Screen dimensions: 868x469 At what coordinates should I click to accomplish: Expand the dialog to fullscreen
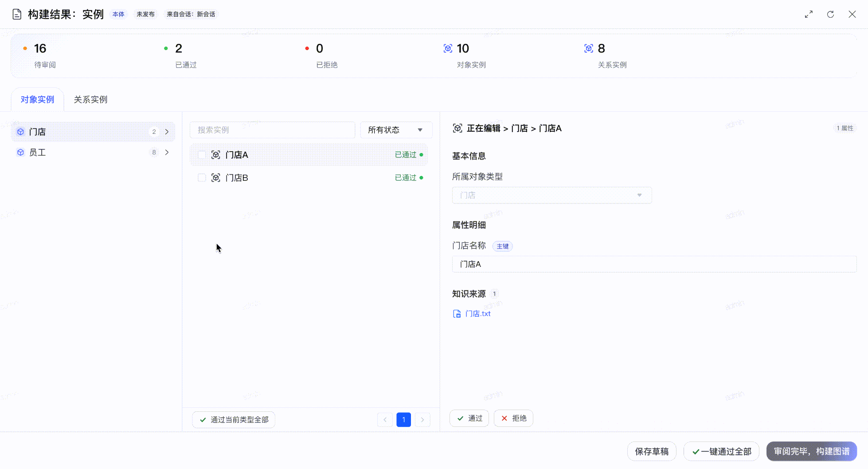coord(809,14)
